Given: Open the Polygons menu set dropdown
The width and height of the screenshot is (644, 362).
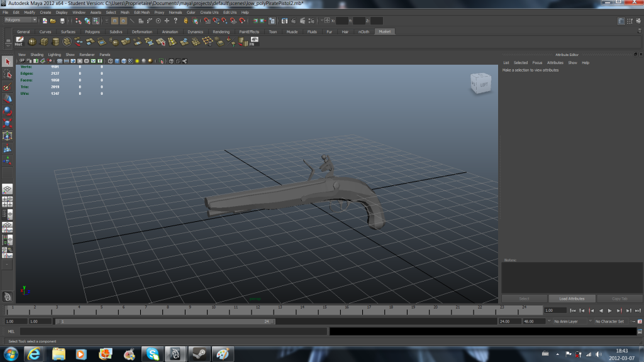Looking at the screenshot, I should (x=21, y=19).
